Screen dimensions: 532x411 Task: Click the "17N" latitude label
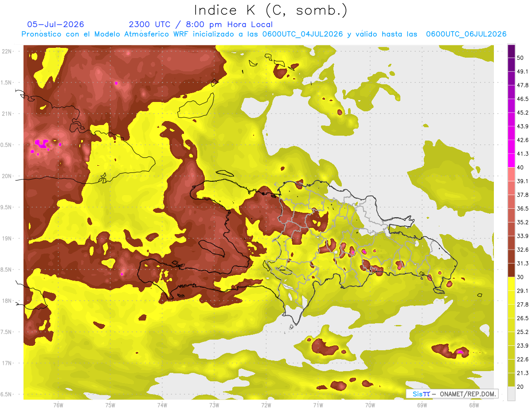[x=7, y=363]
